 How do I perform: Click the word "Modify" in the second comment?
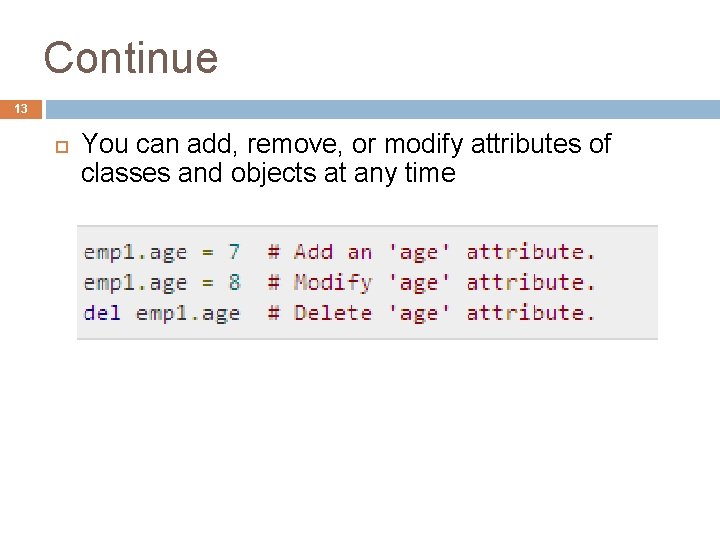click(x=333, y=283)
